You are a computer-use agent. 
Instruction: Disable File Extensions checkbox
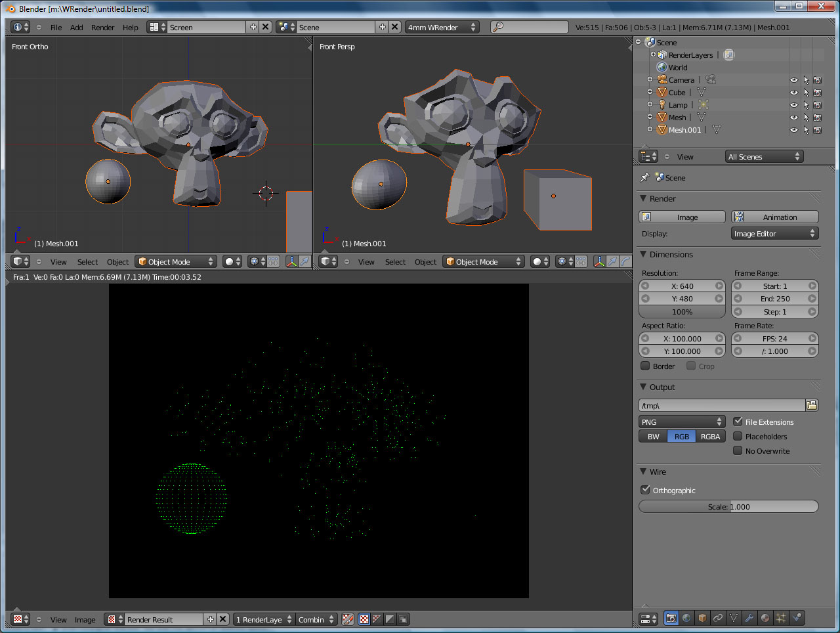coord(738,422)
